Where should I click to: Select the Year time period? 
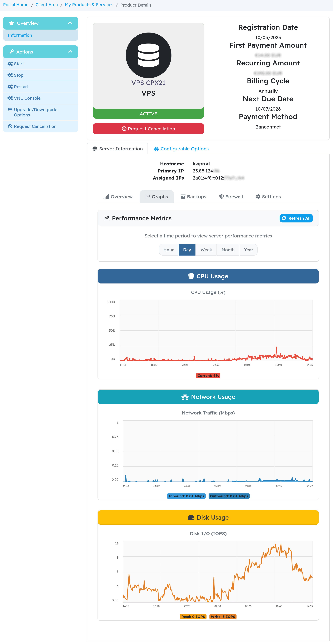point(249,250)
